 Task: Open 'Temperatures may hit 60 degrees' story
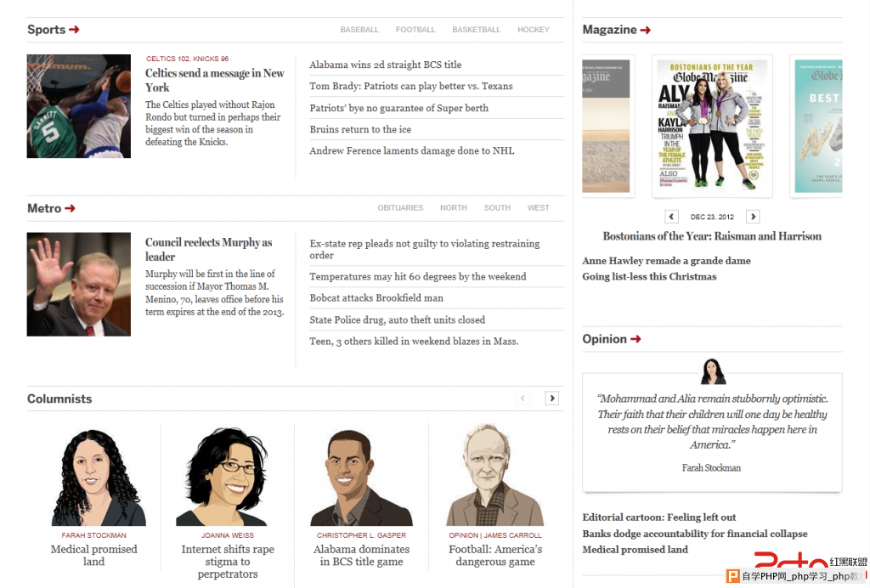418,276
